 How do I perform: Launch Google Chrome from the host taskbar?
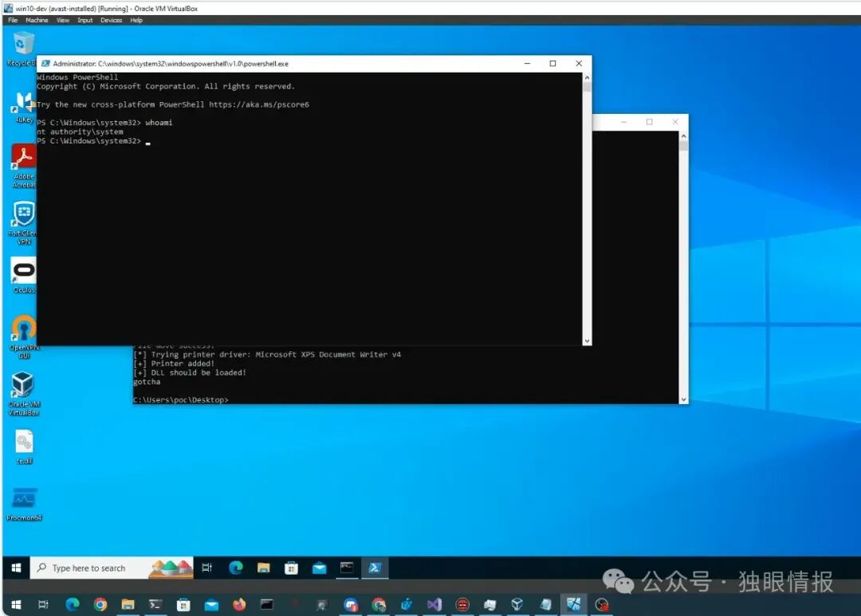coord(100,605)
